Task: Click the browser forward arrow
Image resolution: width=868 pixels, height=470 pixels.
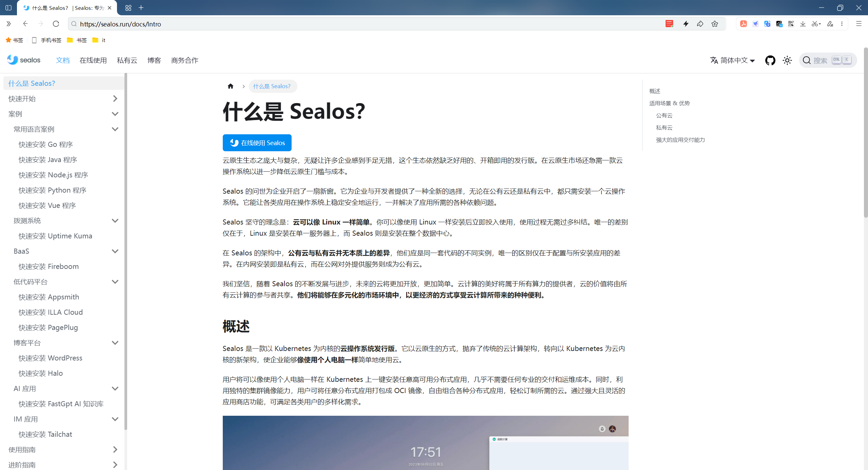Action: [41, 24]
